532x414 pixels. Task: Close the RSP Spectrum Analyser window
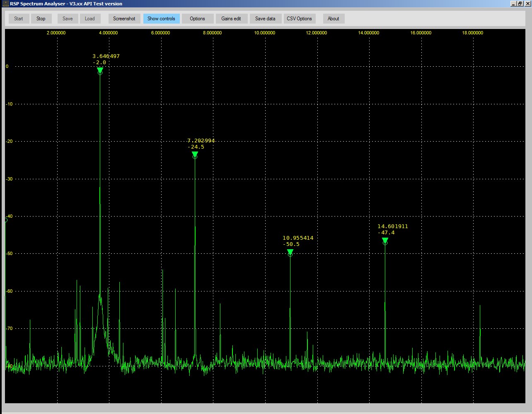pos(527,4)
